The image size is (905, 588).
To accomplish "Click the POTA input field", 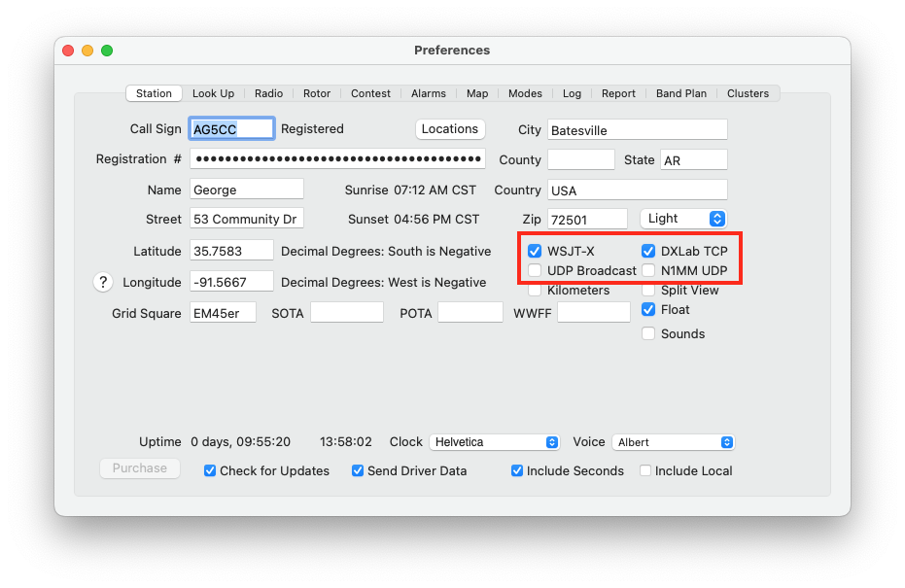I will 470,313.
